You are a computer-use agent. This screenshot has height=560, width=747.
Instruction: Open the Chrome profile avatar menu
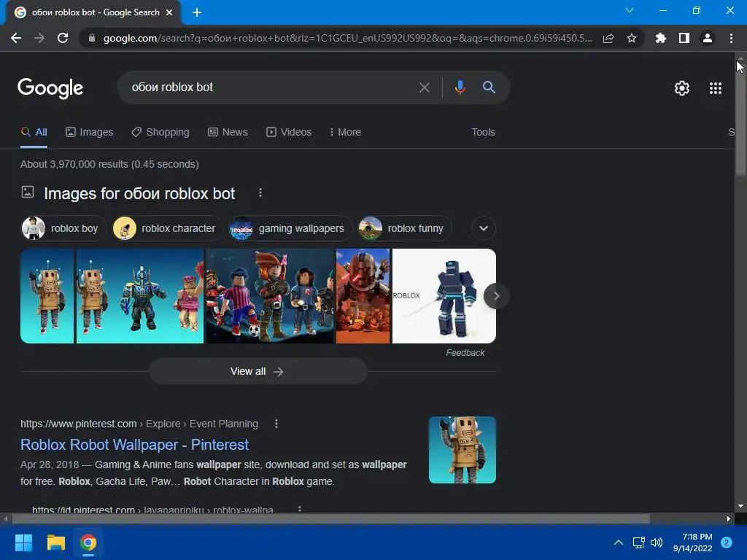pyautogui.click(x=708, y=38)
